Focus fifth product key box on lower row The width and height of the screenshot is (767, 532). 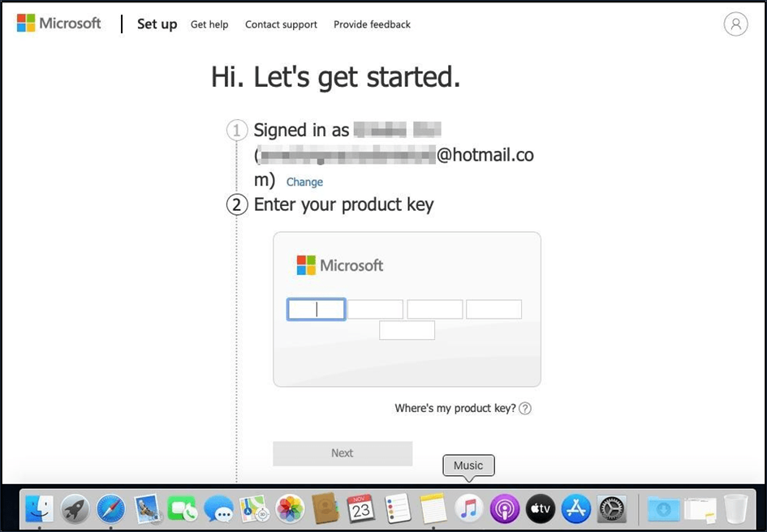pyautogui.click(x=407, y=330)
